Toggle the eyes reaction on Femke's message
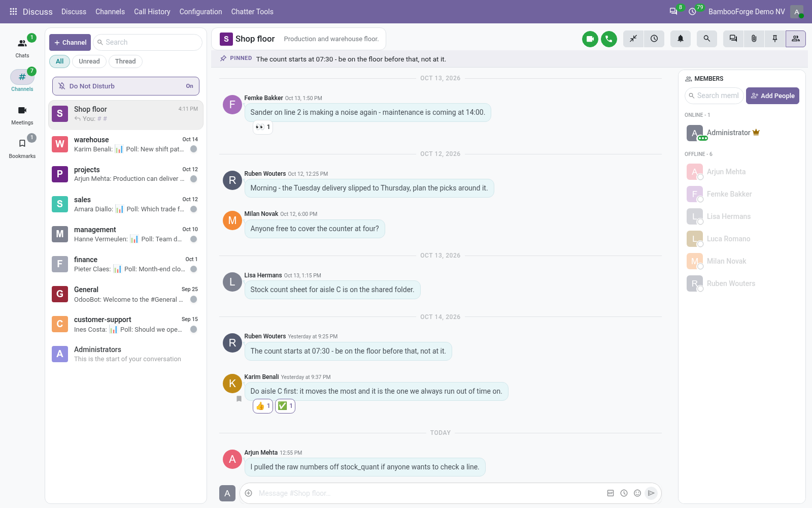The width and height of the screenshot is (812, 508). 263,127
